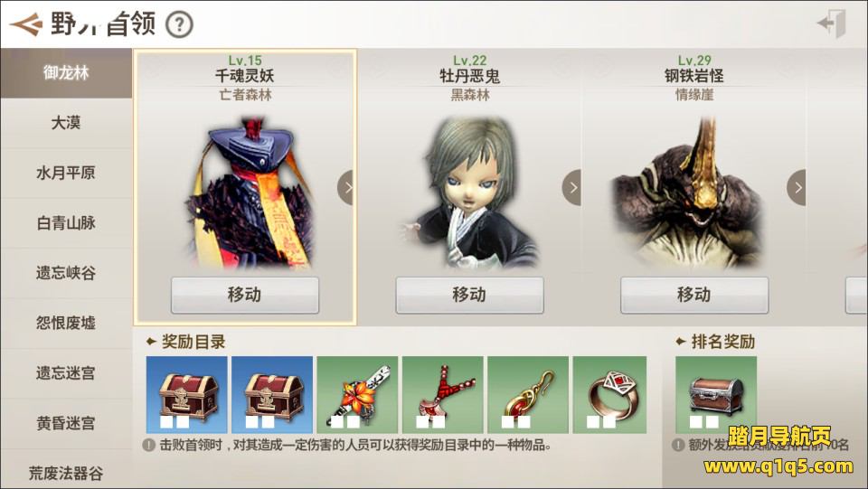This screenshot has width=868, height=489.
Task: Select the red axe reward icon
Action: (442, 394)
